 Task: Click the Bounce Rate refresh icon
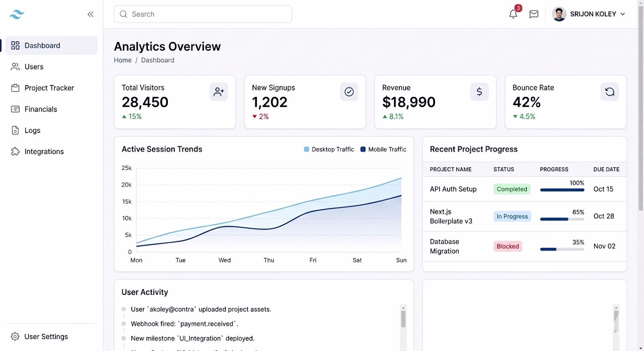(x=610, y=92)
